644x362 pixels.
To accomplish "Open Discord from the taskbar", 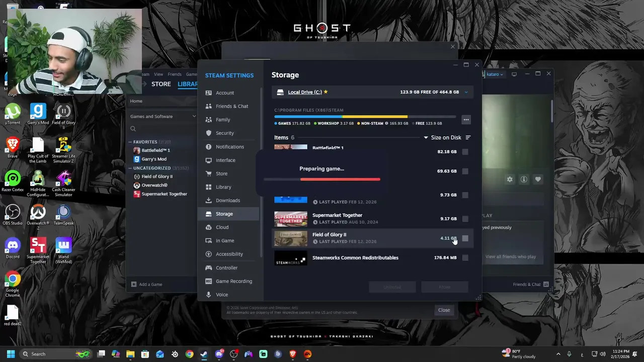I will click(x=219, y=354).
